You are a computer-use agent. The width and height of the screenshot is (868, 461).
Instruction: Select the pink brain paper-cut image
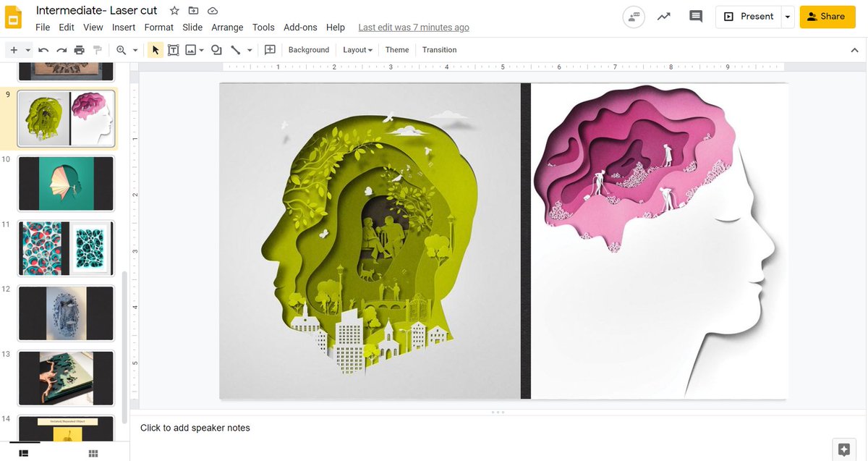[x=659, y=241]
